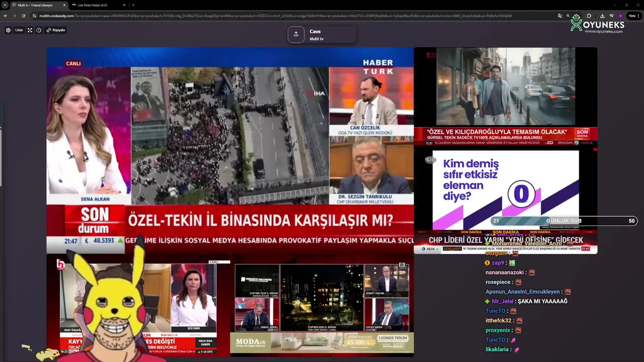Open the translate page icon
This screenshot has height=362, width=644.
(560, 16)
